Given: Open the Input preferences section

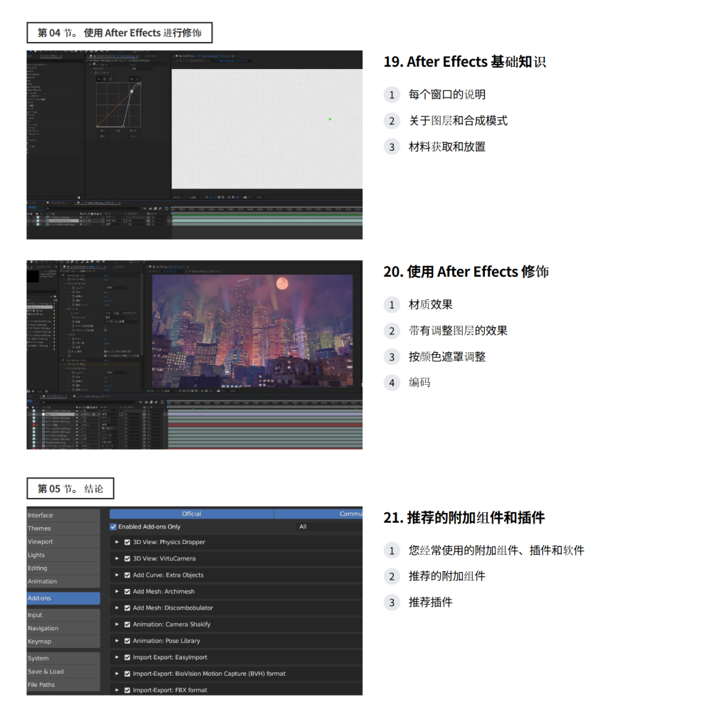Looking at the screenshot, I should click(63, 615).
